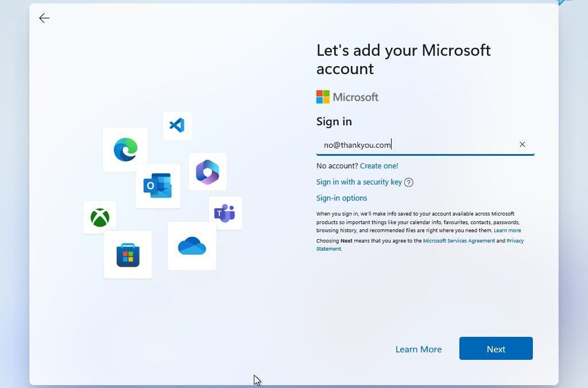
Task: Click the Visual Studio Code icon tile
Action: tap(177, 125)
